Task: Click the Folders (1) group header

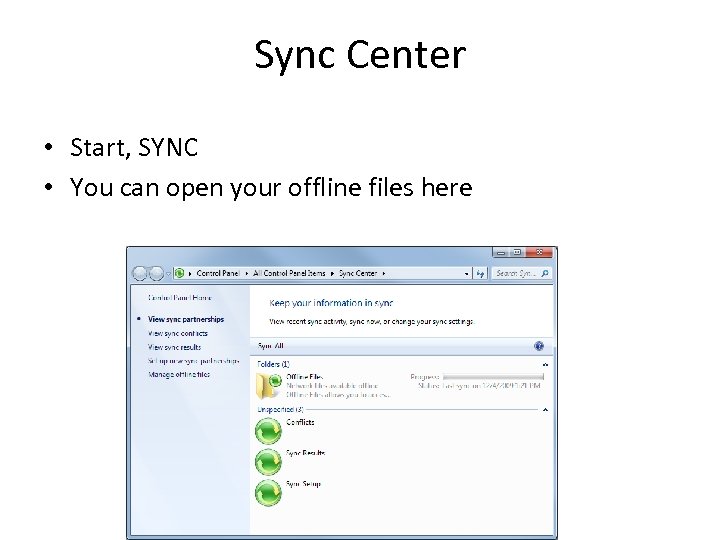Action: (273, 364)
